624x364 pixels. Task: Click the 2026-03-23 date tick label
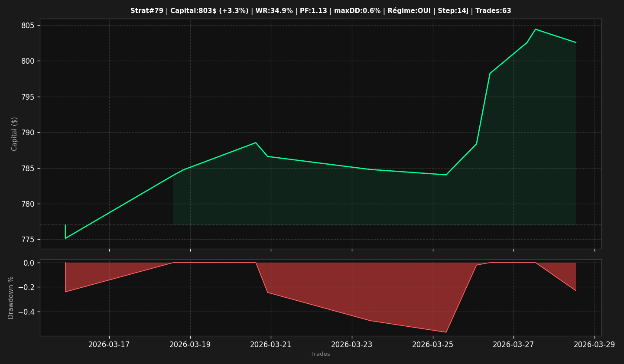[352, 344]
